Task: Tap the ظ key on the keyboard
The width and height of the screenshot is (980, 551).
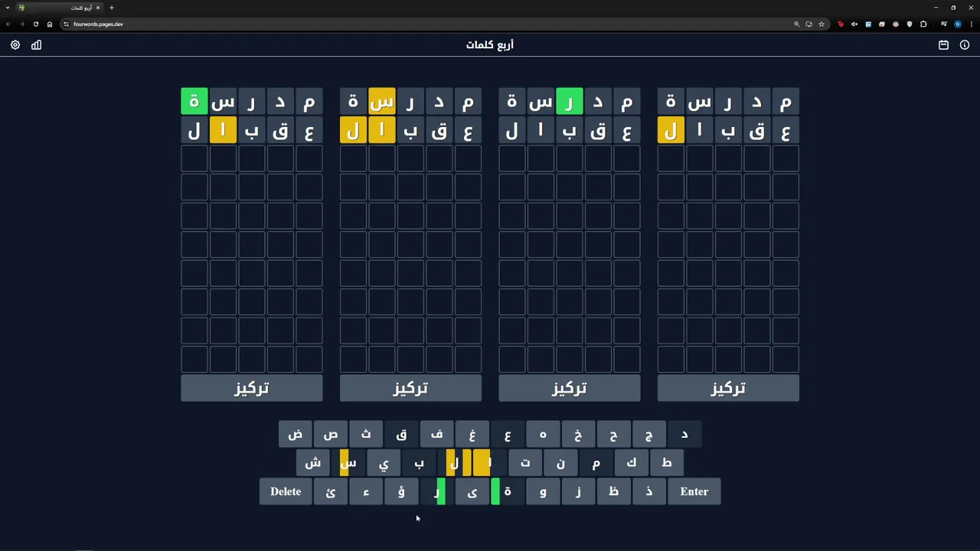Action: coord(613,491)
